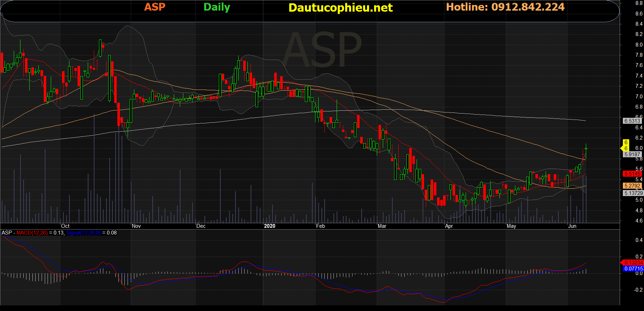This screenshot has height=311, width=644.
Task: Click the yellow last-price marker on price axis
Action: click(625, 145)
